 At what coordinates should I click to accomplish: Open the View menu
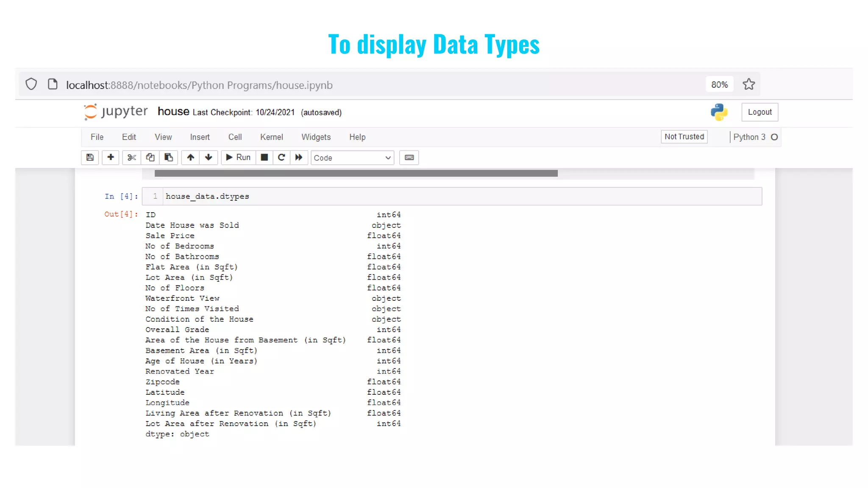tap(163, 137)
